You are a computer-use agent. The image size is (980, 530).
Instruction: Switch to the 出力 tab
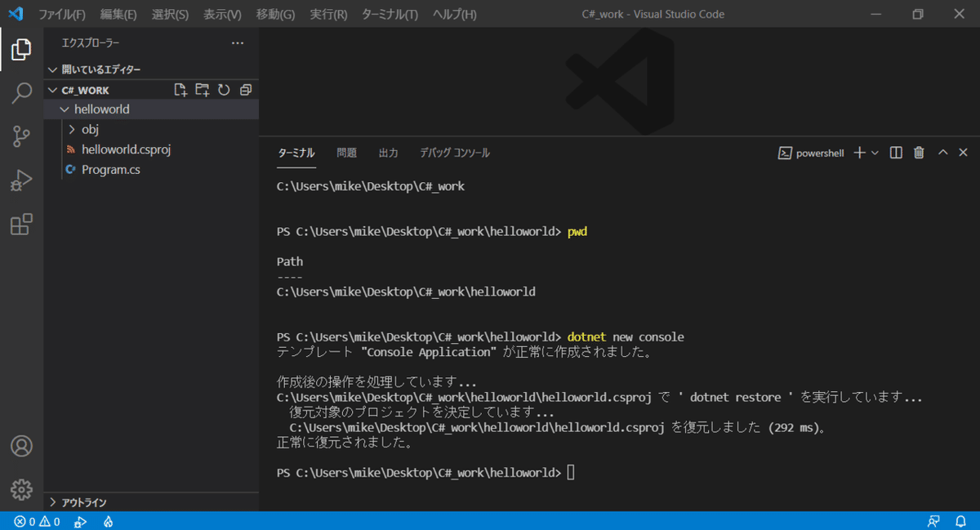pos(388,153)
